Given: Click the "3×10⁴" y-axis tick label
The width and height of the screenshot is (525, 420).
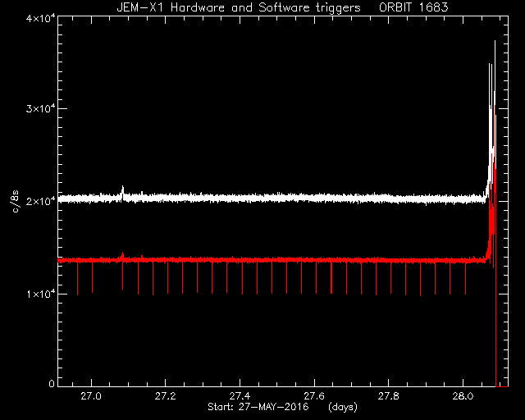Looking at the screenshot, I should pyautogui.click(x=40, y=108).
